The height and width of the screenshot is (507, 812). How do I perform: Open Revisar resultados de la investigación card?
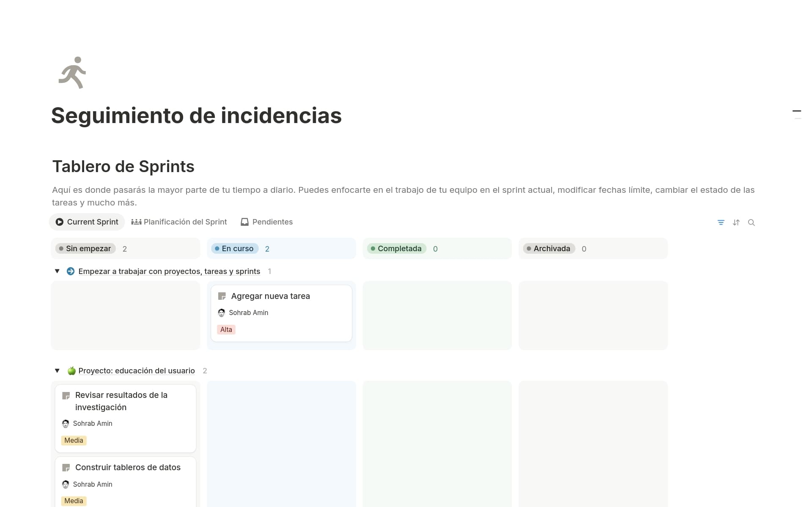coord(121,401)
